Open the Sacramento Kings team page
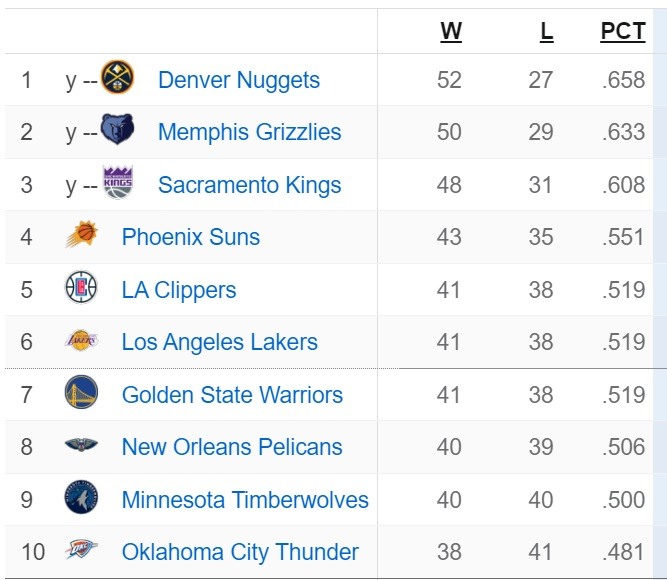667x580 pixels. coord(249,185)
